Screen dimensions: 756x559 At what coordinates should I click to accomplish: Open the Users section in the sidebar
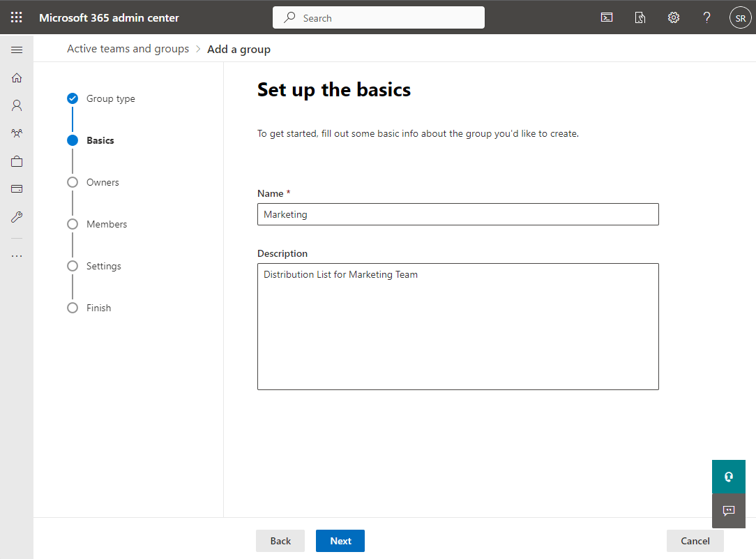17,105
